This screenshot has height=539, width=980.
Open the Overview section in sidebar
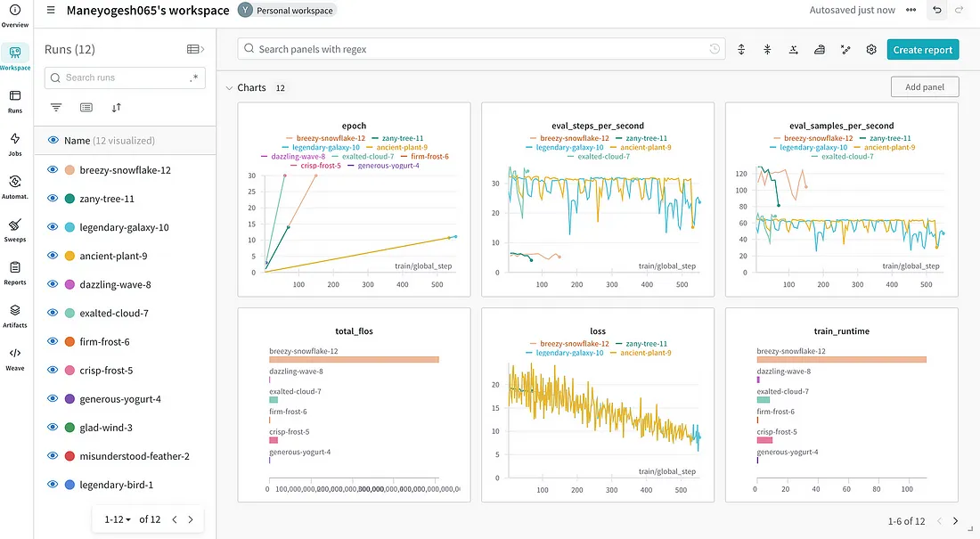point(15,16)
